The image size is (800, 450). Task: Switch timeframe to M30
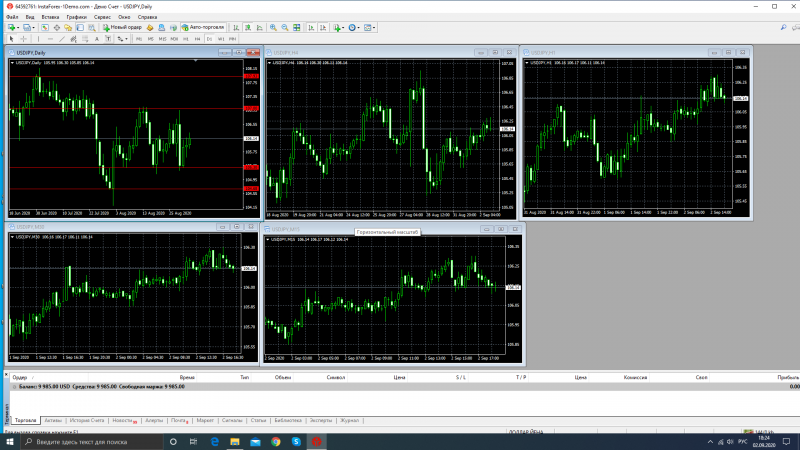[174, 39]
